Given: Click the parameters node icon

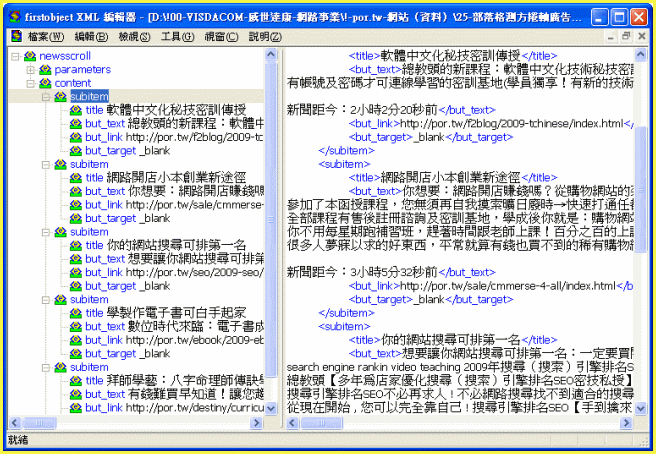Looking at the screenshot, I should 45,70.
